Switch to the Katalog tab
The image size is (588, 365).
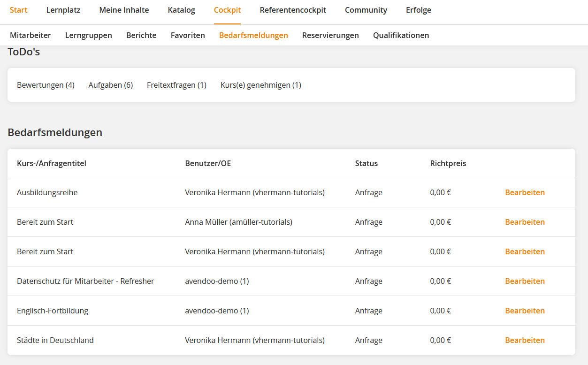point(181,10)
